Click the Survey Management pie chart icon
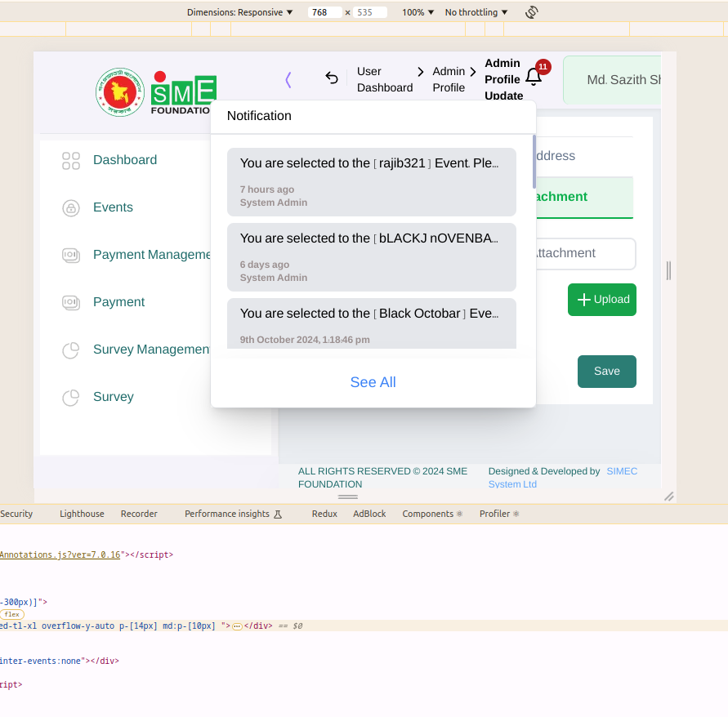This screenshot has width=728, height=717. tap(71, 350)
